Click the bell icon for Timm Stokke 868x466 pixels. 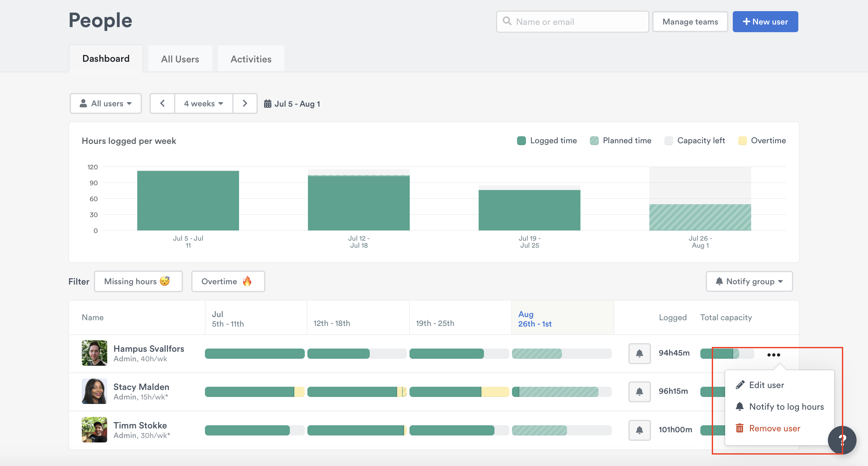point(639,430)
